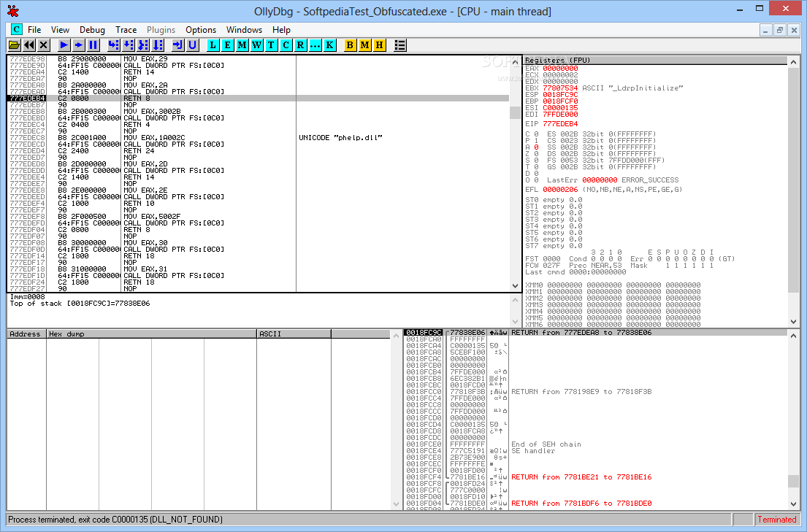Screen dimensions: 807x532
Task: Show hardware breakpoints with yellow H icon
Action: 379,45
